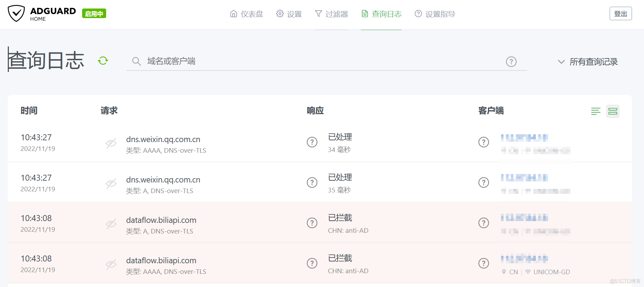The width and height of the screenshot is (644, 287).
Task: Toggle the crossed-eye icon for dataflow.biliapi.com
Action: point(111,224)
